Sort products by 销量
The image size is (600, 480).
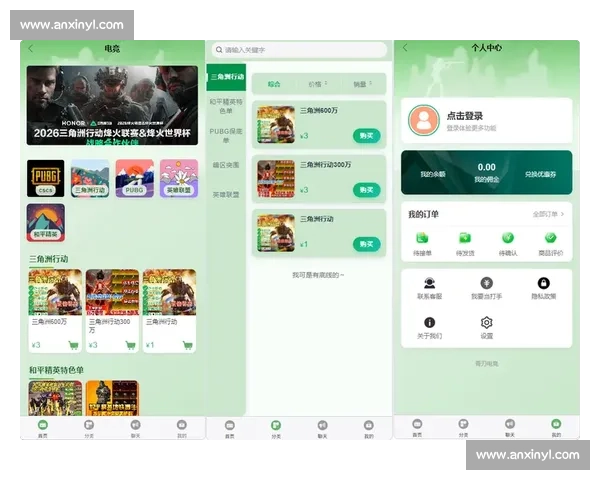362,84
